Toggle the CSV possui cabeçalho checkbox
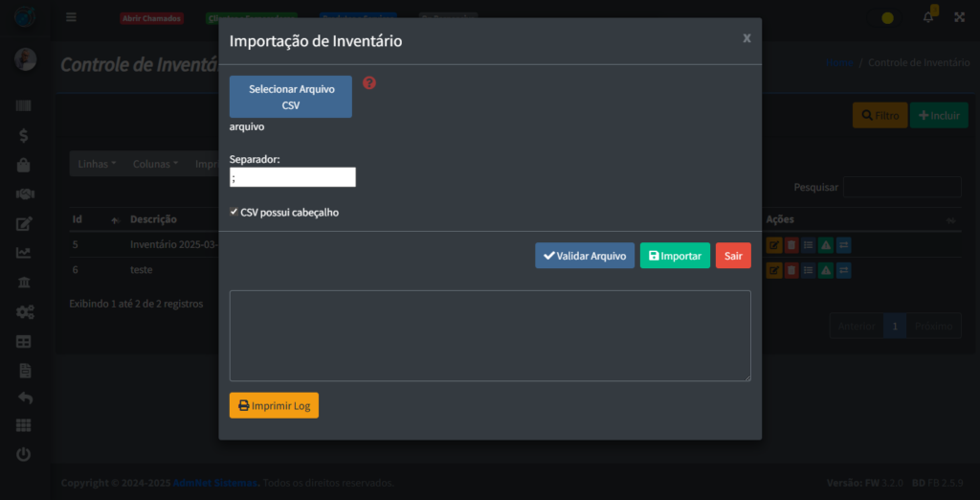 click(x=234, y=213)
